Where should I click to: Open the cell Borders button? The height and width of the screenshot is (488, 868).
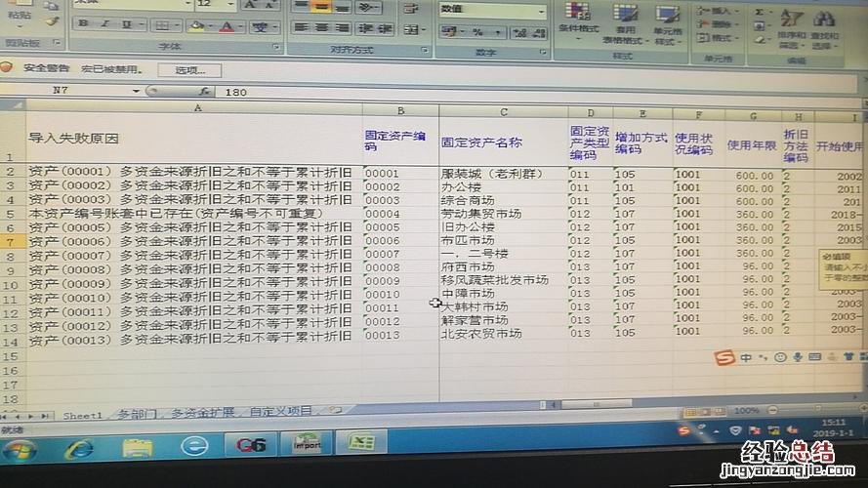[162, 25]
